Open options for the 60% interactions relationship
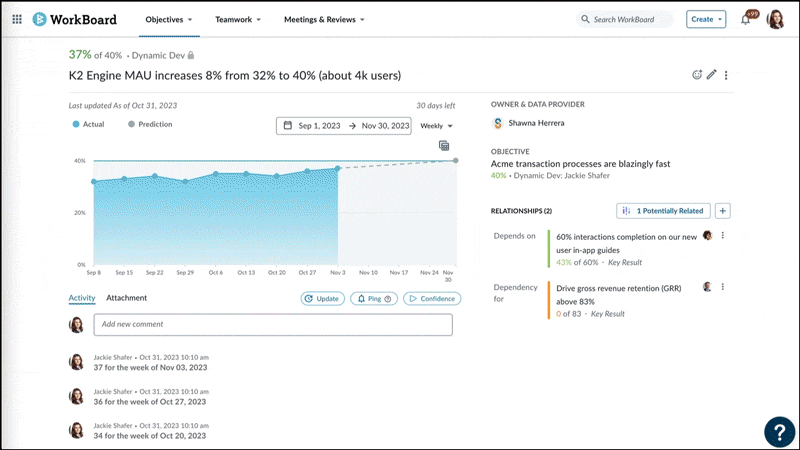The image size is (800, 450). 722,236
